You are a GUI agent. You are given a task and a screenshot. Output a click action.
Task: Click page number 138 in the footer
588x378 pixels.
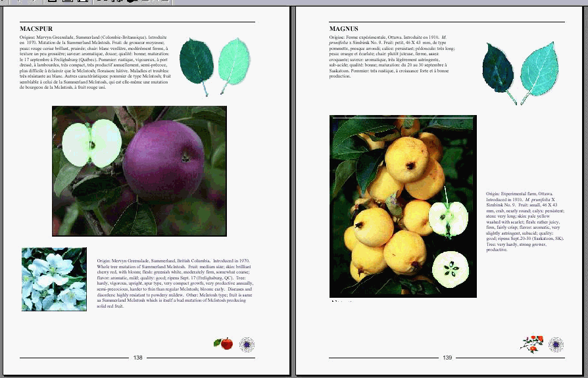click(137, 358)
